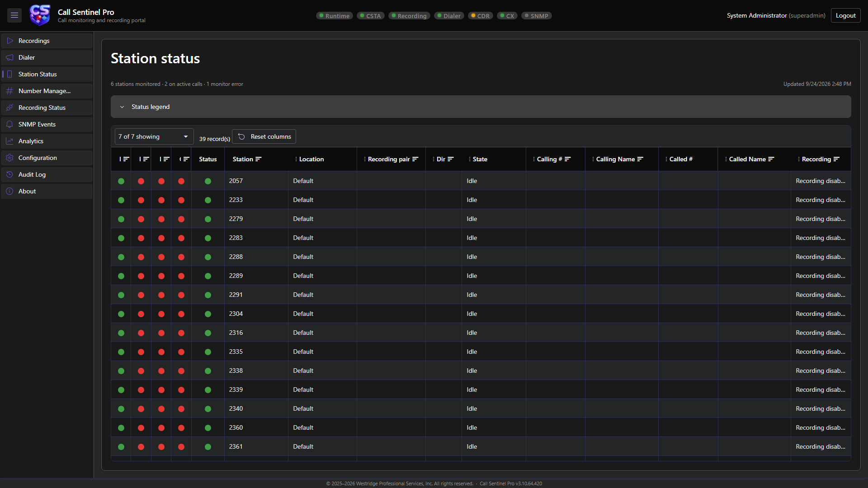Click System Administrator user label

coord(757,15)
